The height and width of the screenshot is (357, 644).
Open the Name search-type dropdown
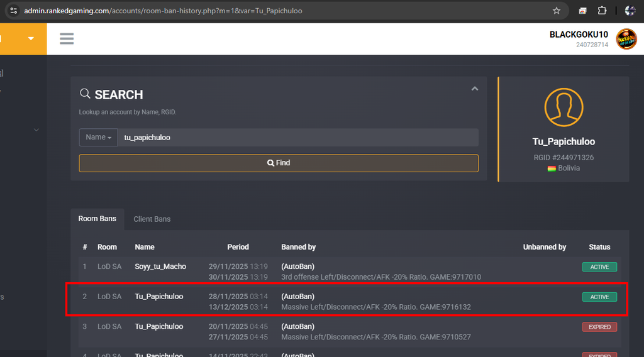tap(98, 138)
